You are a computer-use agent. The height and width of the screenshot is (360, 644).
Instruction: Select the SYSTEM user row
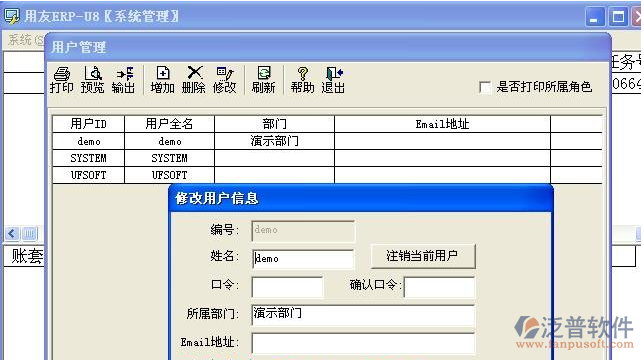[327, 158]
